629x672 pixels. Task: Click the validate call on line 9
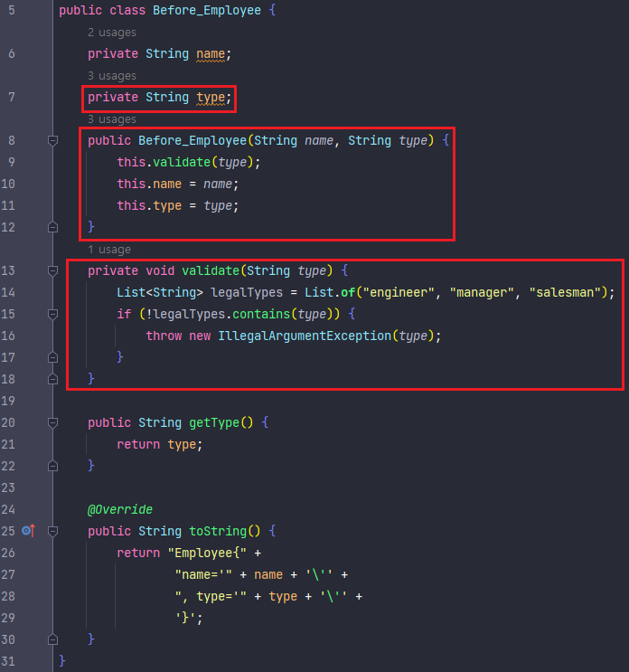(x=182, y=163)
